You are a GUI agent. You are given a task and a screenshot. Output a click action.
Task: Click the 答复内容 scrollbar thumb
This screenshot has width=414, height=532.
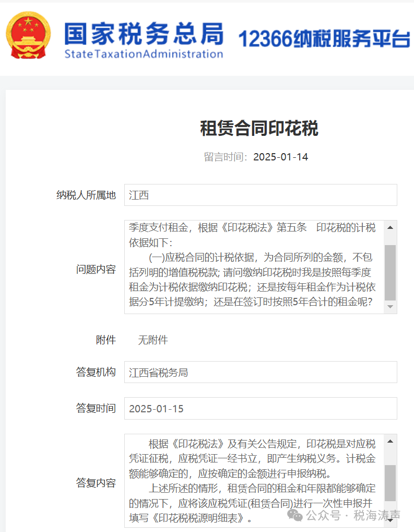[390, 483]
